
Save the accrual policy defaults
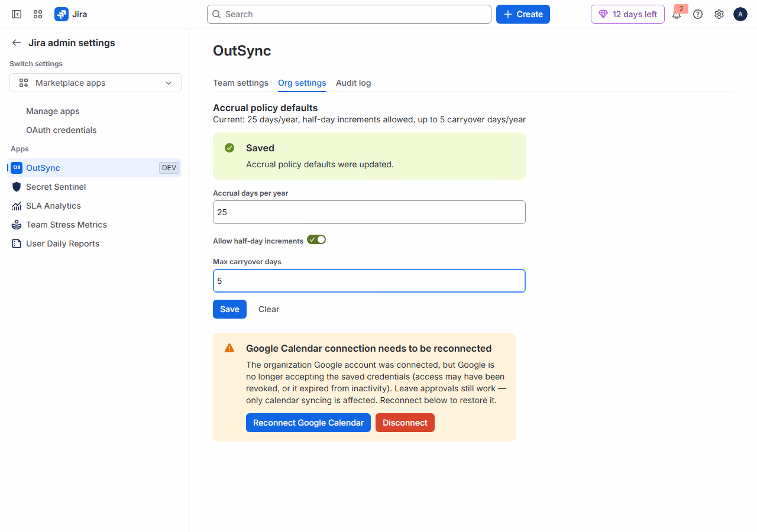pos(229,309)
